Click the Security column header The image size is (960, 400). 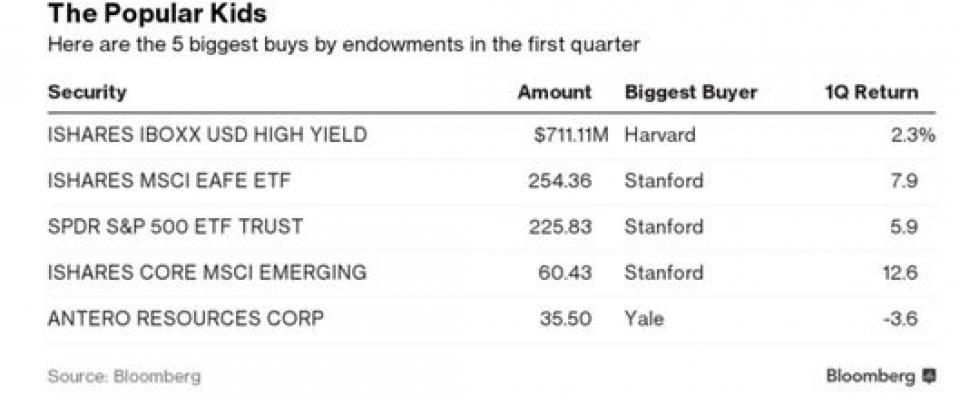(x=87, y=92)
